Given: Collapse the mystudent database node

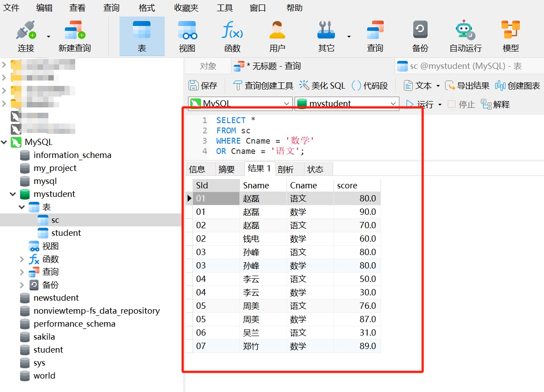Looking at the screenshot, I should [13, 194].
